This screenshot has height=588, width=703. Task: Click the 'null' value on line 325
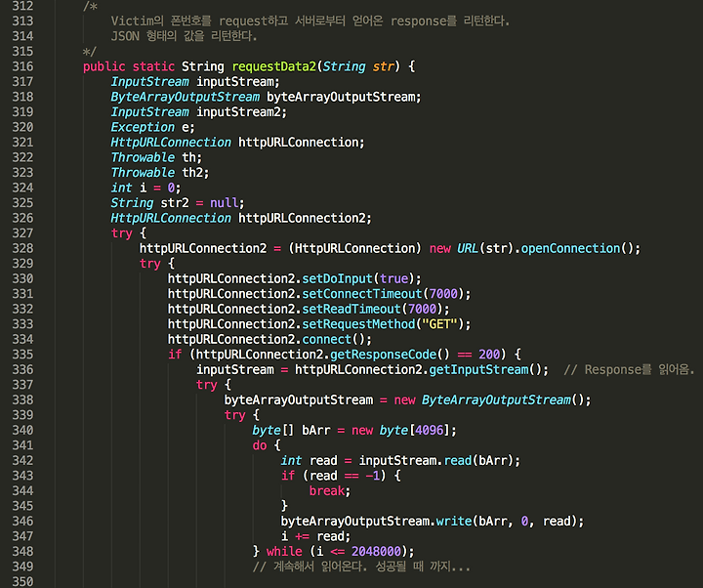(x=225, y=203)
